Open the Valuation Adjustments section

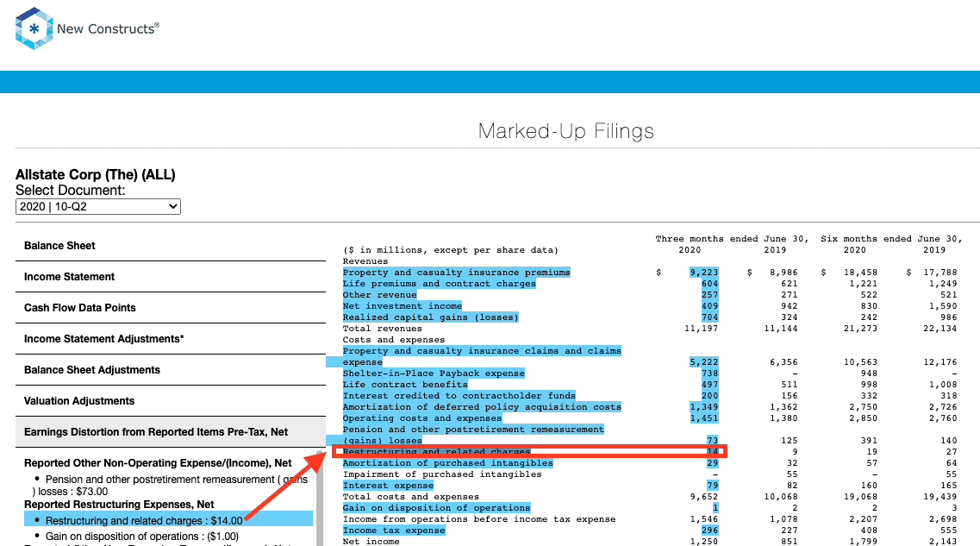(171, 401)
